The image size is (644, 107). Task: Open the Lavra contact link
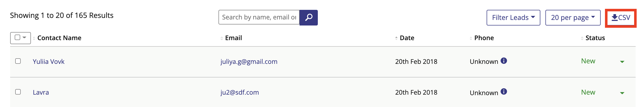[41, 92]
